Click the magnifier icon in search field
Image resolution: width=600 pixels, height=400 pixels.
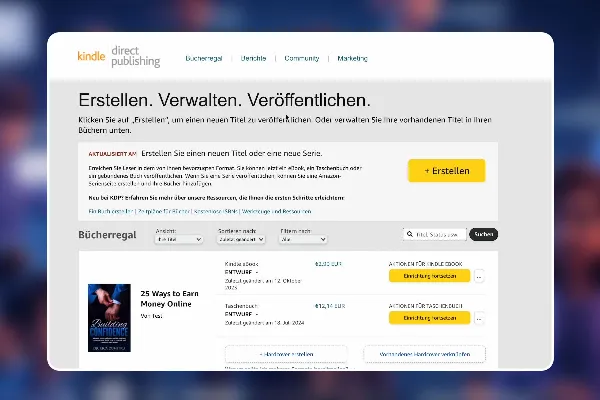coord(410,234)
